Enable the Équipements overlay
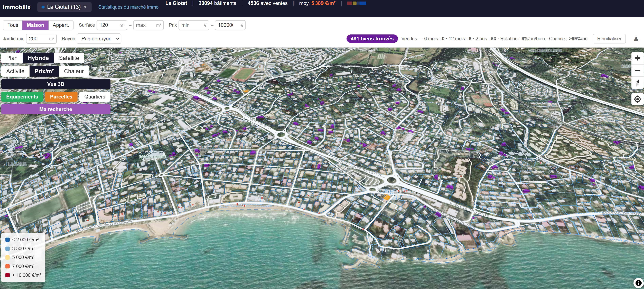Screen dimensions: 644x289 tap(22, 97)
